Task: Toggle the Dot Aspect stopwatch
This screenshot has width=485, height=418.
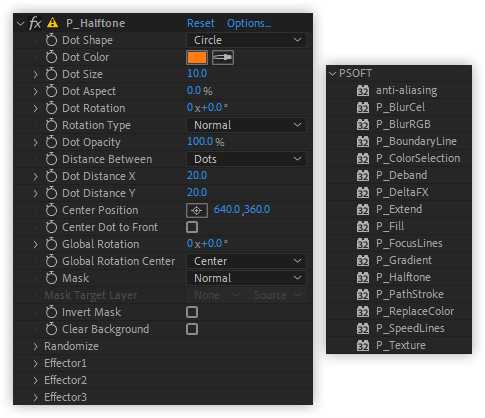Action: click(51, 91)
